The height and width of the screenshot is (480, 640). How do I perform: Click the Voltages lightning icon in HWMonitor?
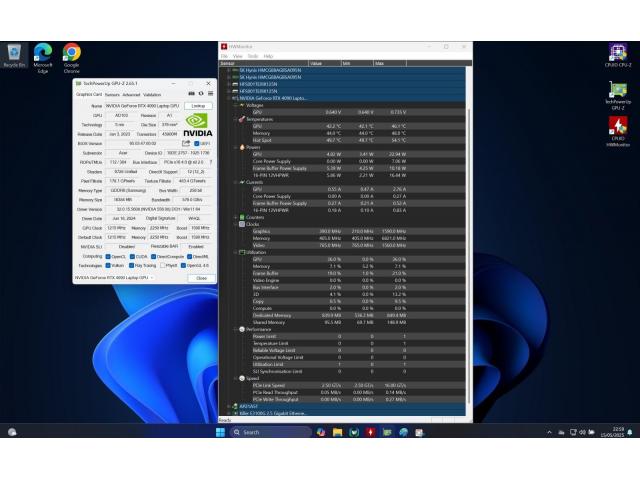pos(242,105)
